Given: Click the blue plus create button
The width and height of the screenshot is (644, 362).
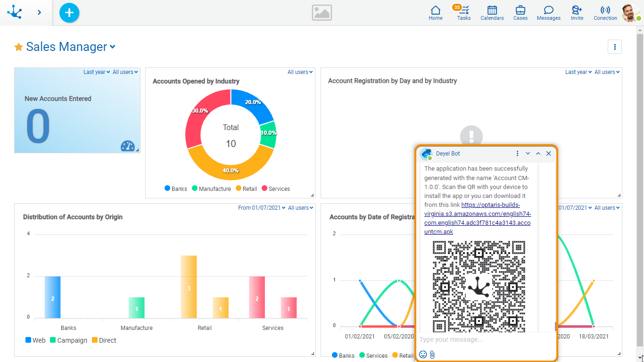Looking at the screenshot, I should [x=69, y=13].
